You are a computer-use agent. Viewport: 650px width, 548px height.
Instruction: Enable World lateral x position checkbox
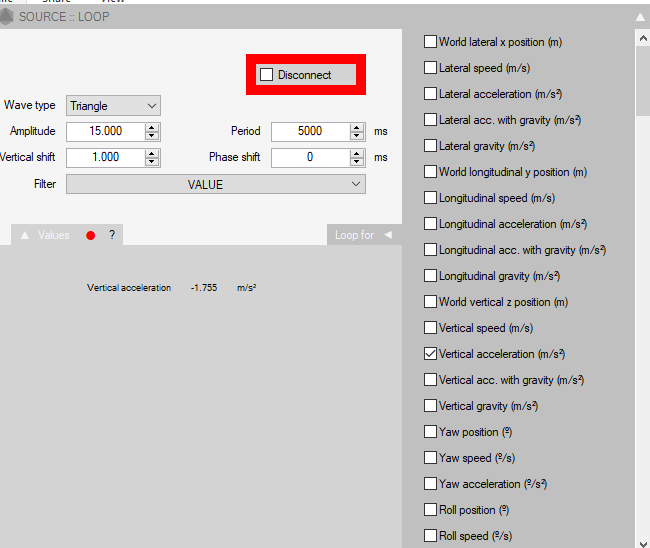(x=430, y=41)
